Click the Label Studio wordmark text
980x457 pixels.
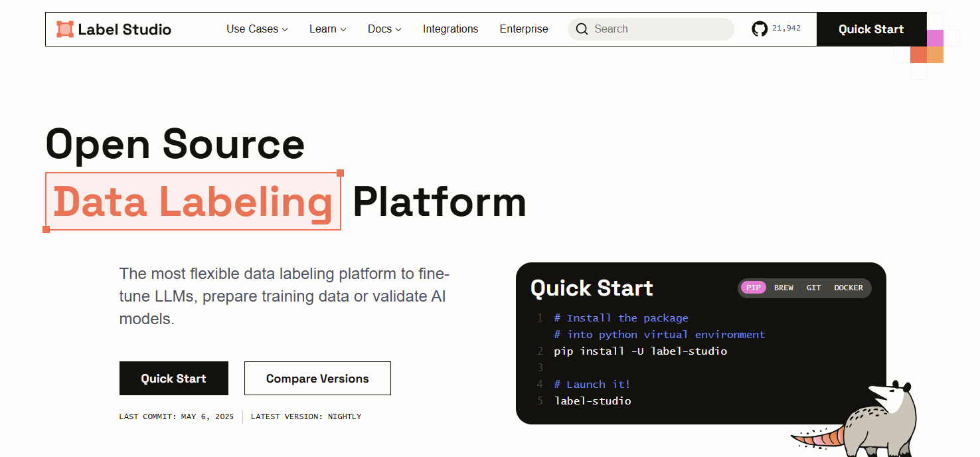[125, 29]
